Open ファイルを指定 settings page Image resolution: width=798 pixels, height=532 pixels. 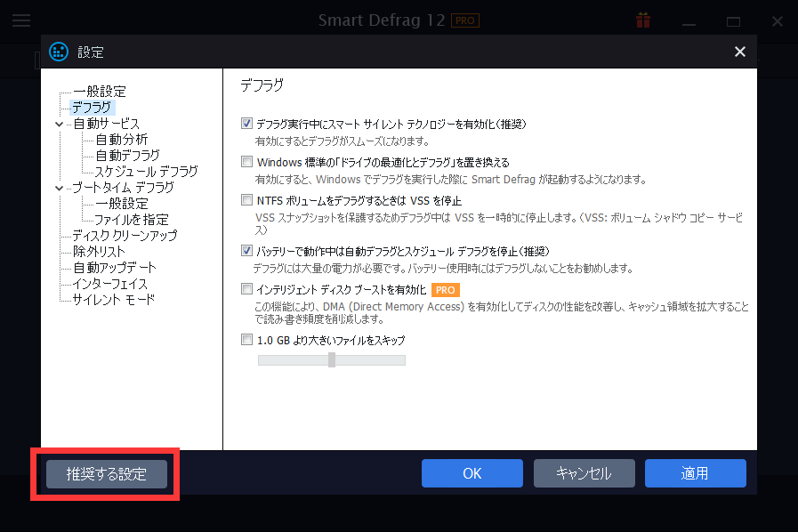(x=132, y=220)
